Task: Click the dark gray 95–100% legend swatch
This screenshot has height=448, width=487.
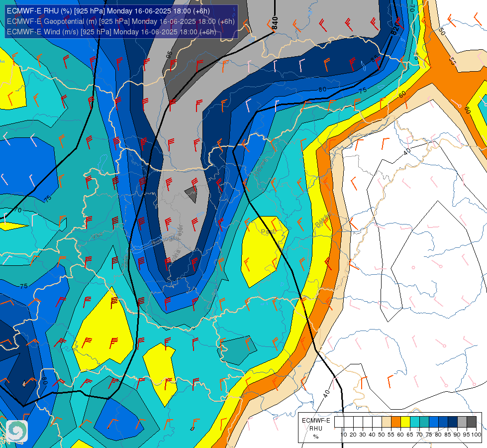Action: 472,422
